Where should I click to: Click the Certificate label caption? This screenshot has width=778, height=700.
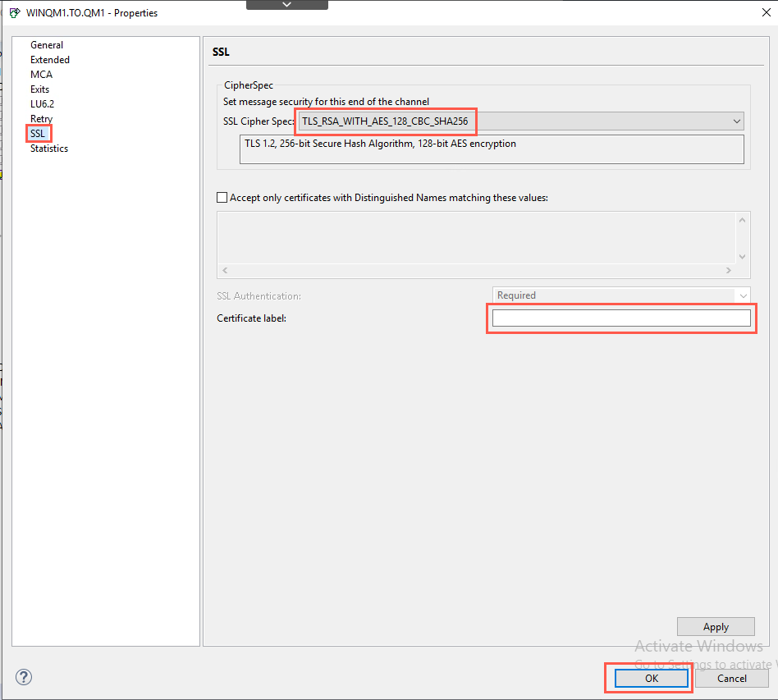(x=252, y=318)
